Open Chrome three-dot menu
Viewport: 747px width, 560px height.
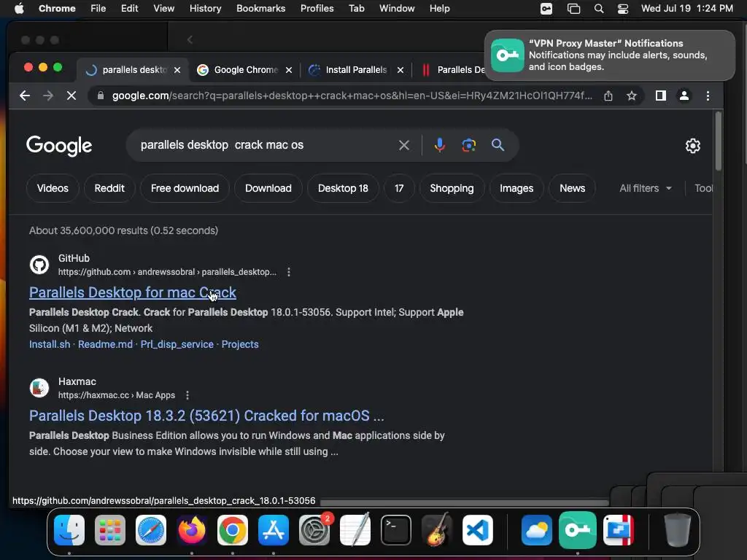pyautogui.click(x=708, y=96)
